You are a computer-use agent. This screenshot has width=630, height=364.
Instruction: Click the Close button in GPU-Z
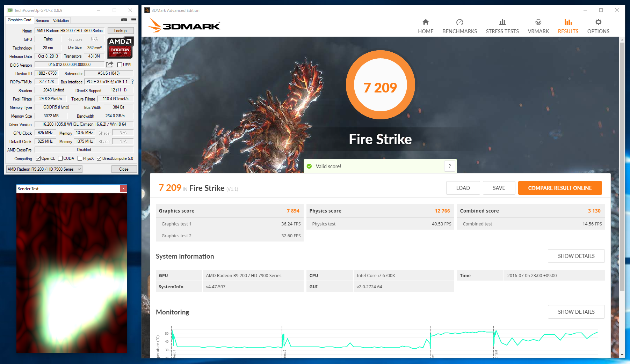[x=124, y=169]
